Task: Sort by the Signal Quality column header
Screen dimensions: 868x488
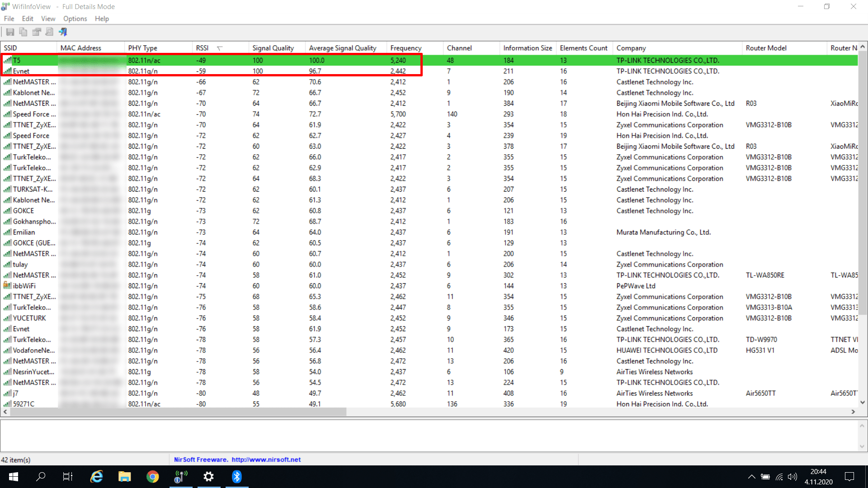Action: (x=273, y=48)
